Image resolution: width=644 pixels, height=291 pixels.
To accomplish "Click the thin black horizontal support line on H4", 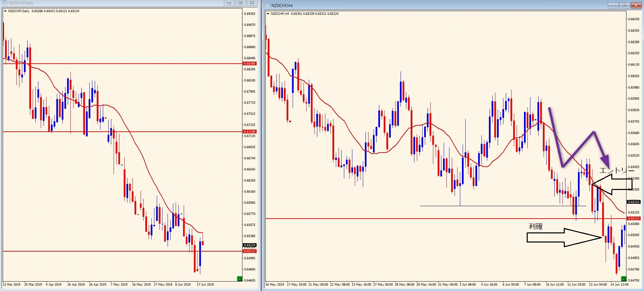I will [x=502, y=206].
